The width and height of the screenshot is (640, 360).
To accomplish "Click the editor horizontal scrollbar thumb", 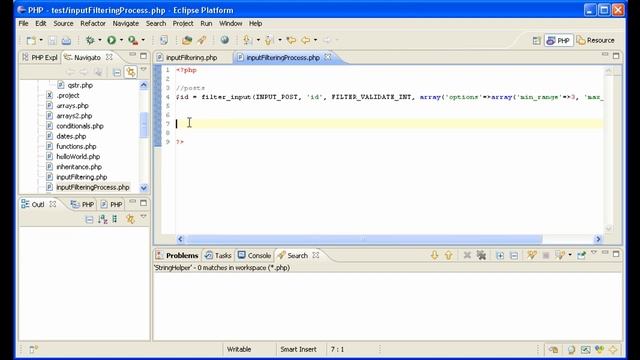I will (364, 239).
